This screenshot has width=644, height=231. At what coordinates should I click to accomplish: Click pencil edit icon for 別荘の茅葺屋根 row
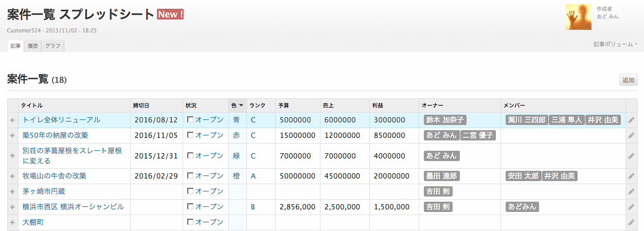[x=631, y=156]
